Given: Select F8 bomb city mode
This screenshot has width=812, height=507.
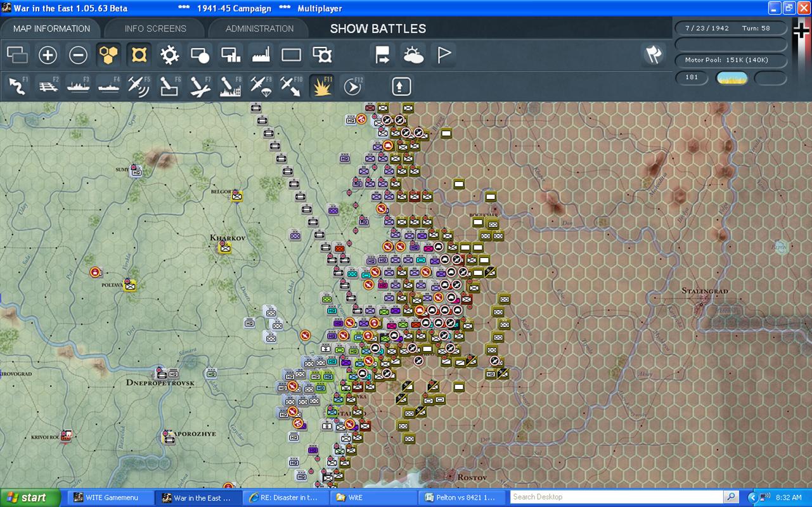Looking at the screenshot, I should click(x=230, y=86).
